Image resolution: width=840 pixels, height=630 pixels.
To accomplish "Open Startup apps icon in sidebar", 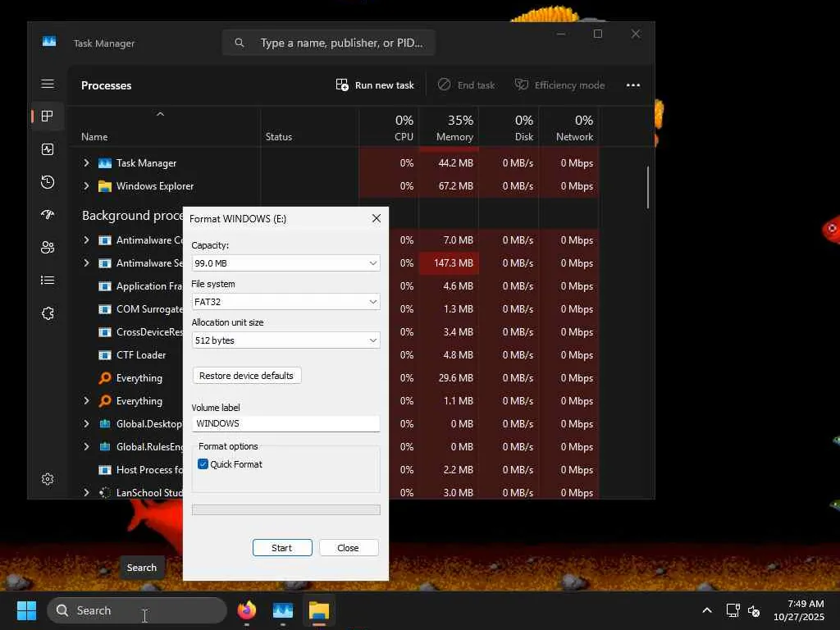I will click(48, 215).
